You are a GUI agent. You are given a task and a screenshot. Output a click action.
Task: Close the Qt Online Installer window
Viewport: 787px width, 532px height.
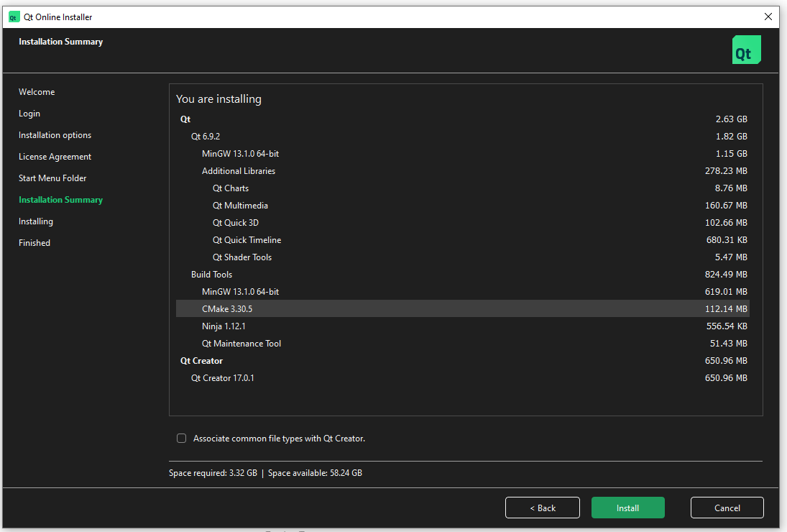(768, 17)
